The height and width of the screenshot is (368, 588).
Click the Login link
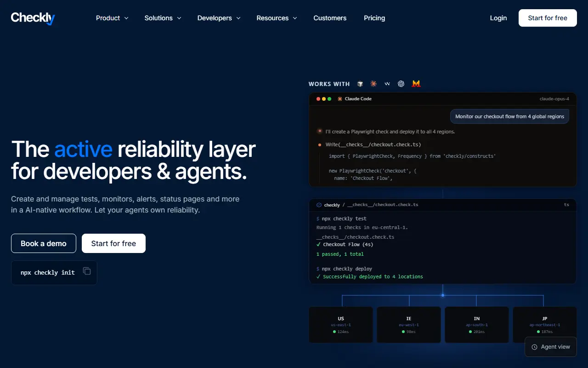498,18
